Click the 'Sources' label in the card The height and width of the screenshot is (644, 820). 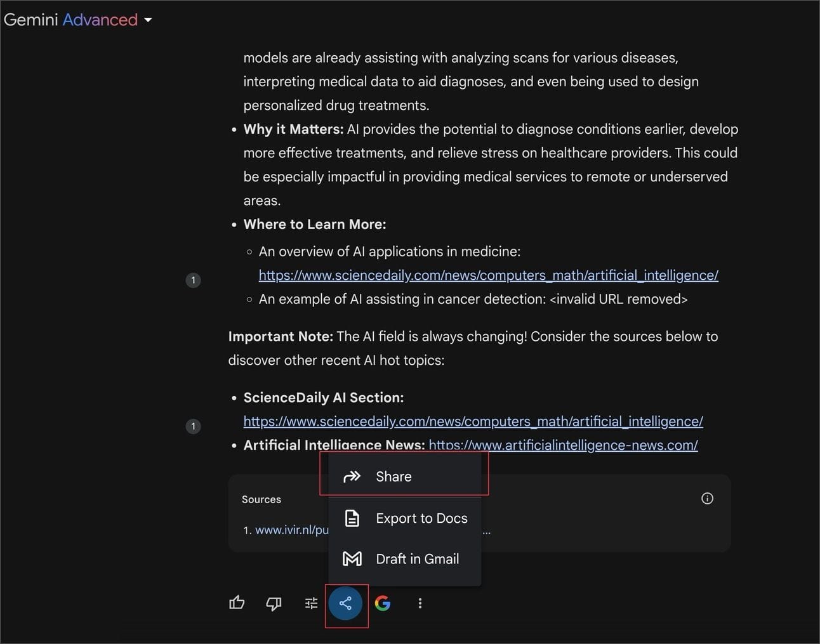click(x=261, y=499)
